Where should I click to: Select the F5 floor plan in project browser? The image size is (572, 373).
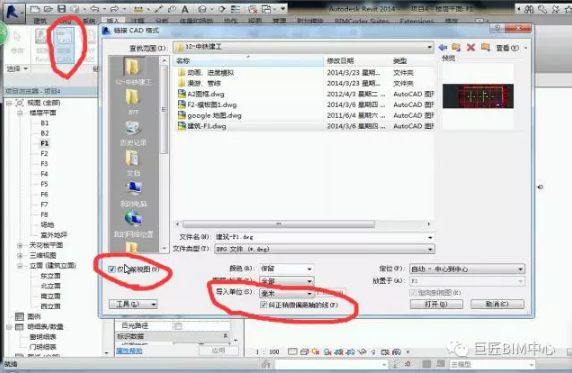[x=44, y=184]
